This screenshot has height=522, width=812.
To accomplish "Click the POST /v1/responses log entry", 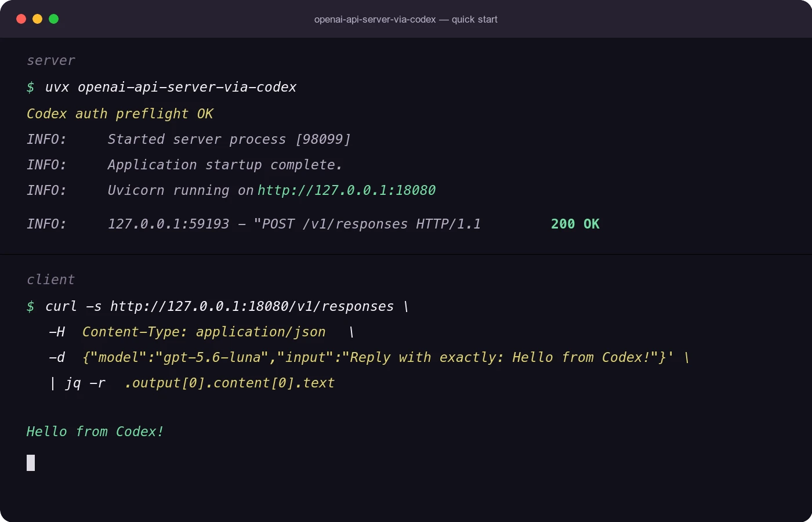I will 295,224.
